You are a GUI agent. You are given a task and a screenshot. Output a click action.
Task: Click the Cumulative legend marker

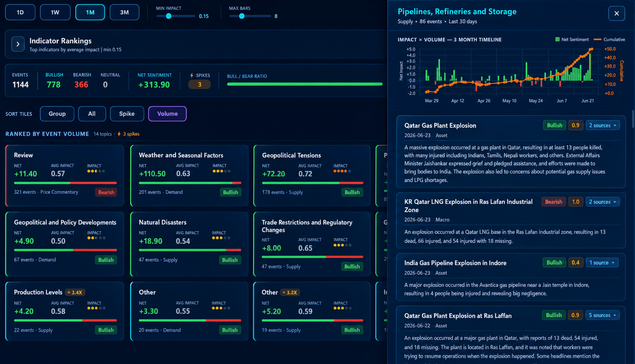[597, 39]
